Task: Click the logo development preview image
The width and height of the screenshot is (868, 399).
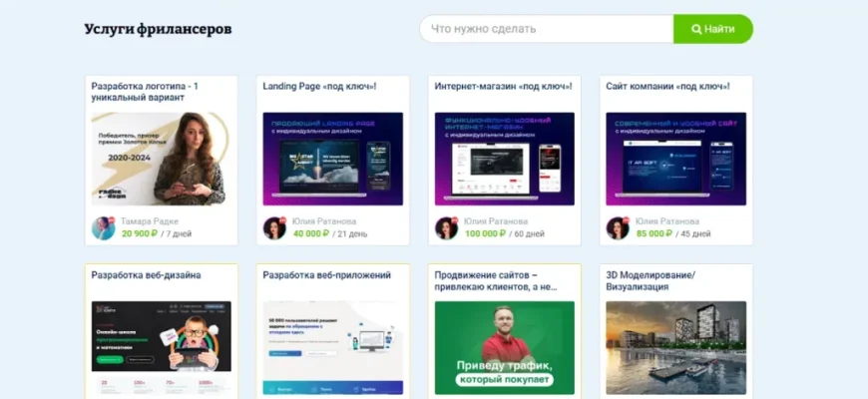Action: [161, 159]
